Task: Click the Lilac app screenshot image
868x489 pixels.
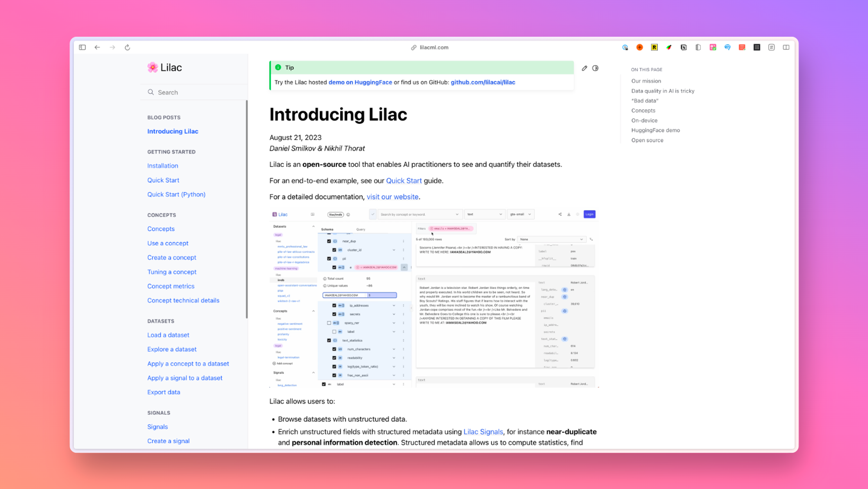Action: pyautogui.click(x=434, y=298)
